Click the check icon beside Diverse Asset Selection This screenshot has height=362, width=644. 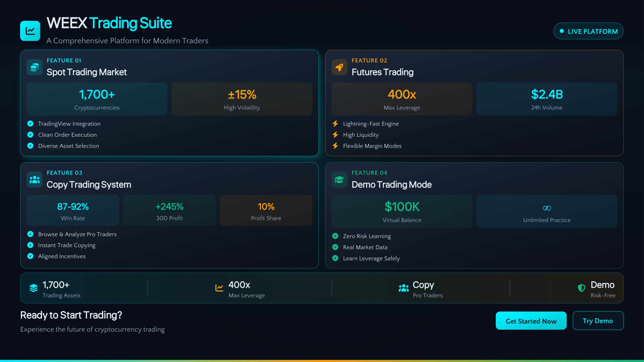(x=30, y=146)
